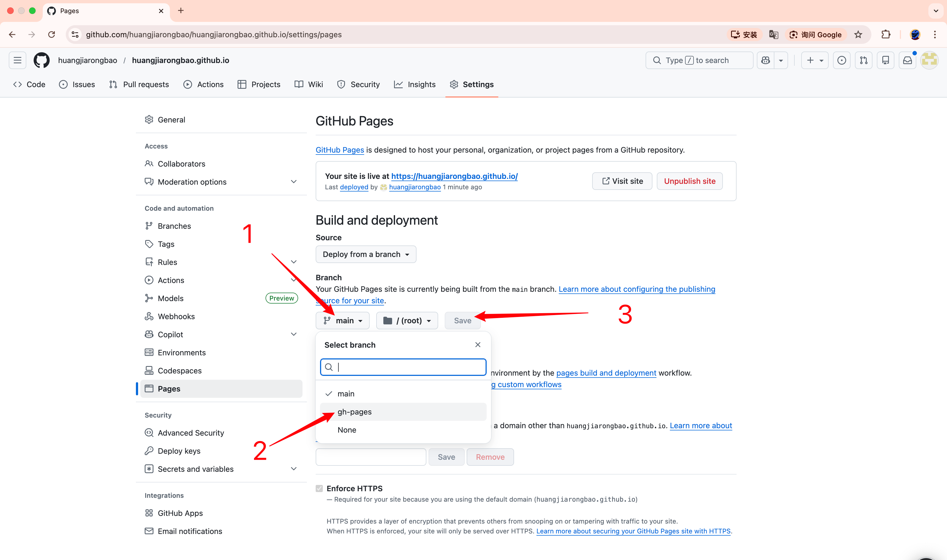Open Copilot chat icon in header
Screen dimensions: 947x560
click(765, 60)
